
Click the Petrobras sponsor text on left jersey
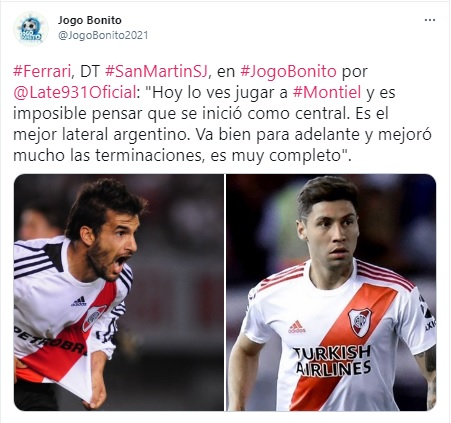coord(50,340)
